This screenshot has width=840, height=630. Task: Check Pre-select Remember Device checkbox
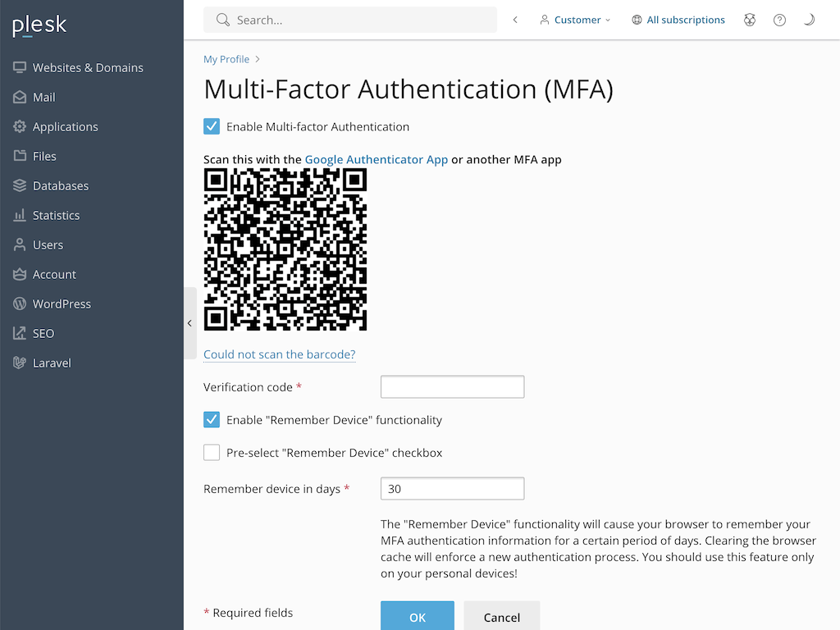[212, 452]
